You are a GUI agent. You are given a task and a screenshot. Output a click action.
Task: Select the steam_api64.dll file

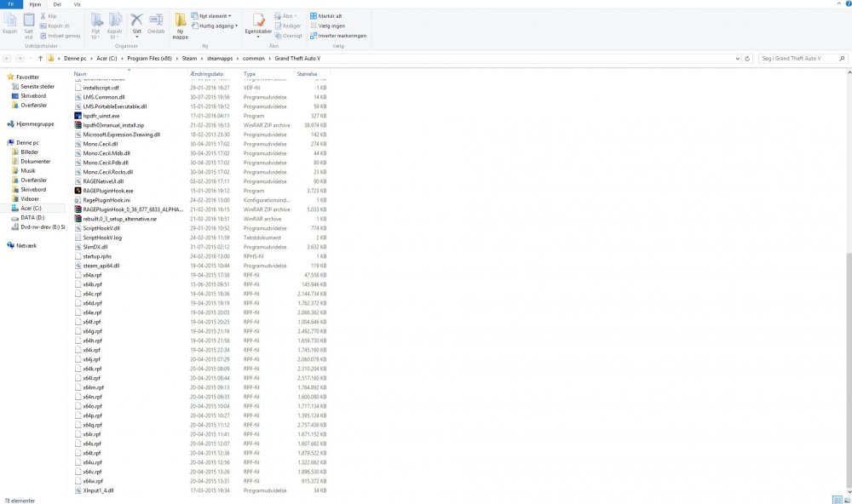[x=101, y=266]
